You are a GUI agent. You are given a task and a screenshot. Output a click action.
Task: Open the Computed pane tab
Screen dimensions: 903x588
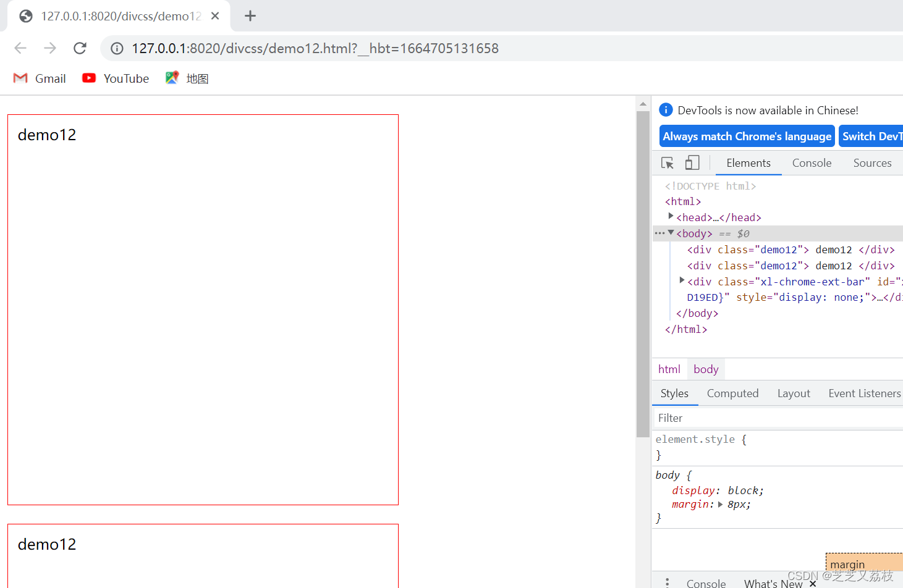click(732, 393)
